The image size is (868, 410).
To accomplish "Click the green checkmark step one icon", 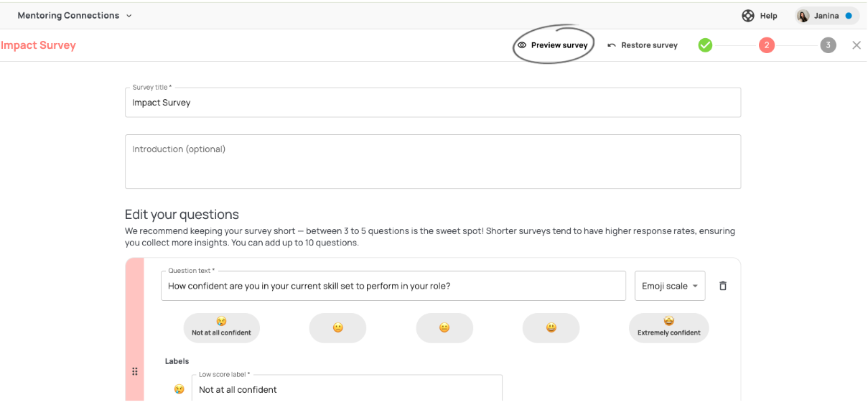I will (705, 45).
